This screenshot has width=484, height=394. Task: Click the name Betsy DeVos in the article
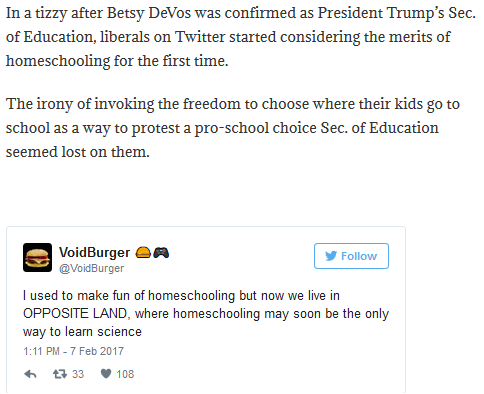pyautogui.click(x=149, y=13)
